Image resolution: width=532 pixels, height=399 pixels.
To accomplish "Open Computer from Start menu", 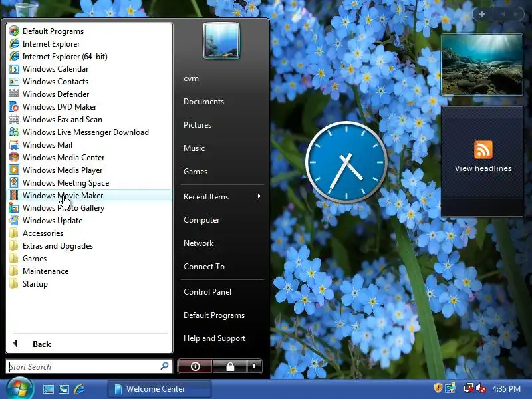I will click(x=201, y=220).
